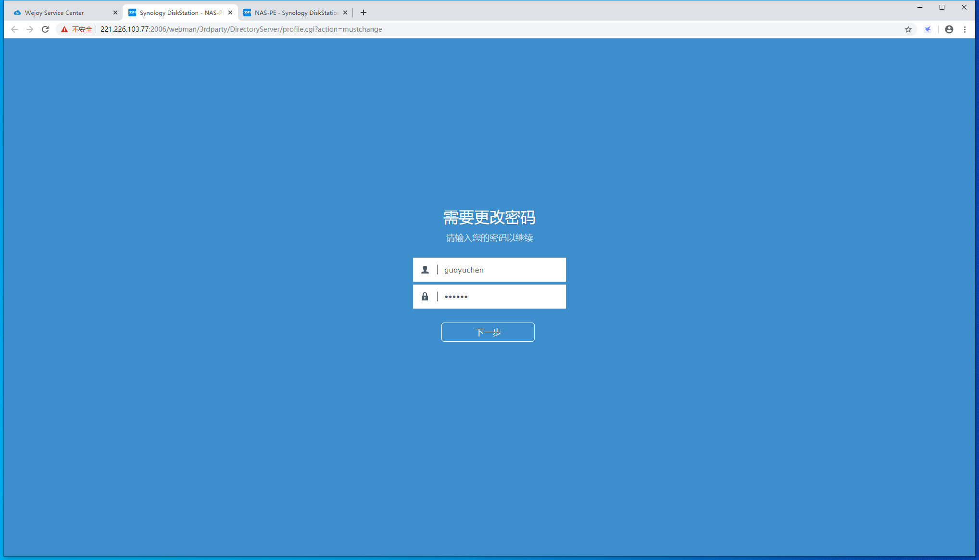Click the user icon beside username
979x560 pixels.
click(x=425, y=270)
